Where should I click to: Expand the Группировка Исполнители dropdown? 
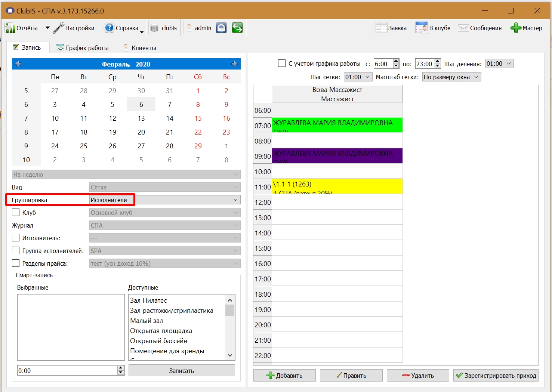[x=165, y=200]
